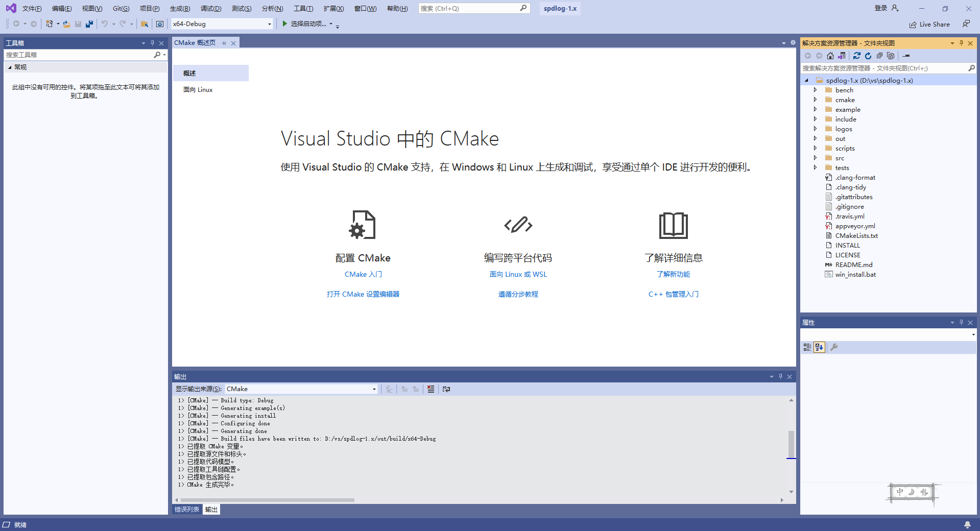Click the Find in Files folder icon
The height and width of the screenshot is (531, 980).
(145, 24)
